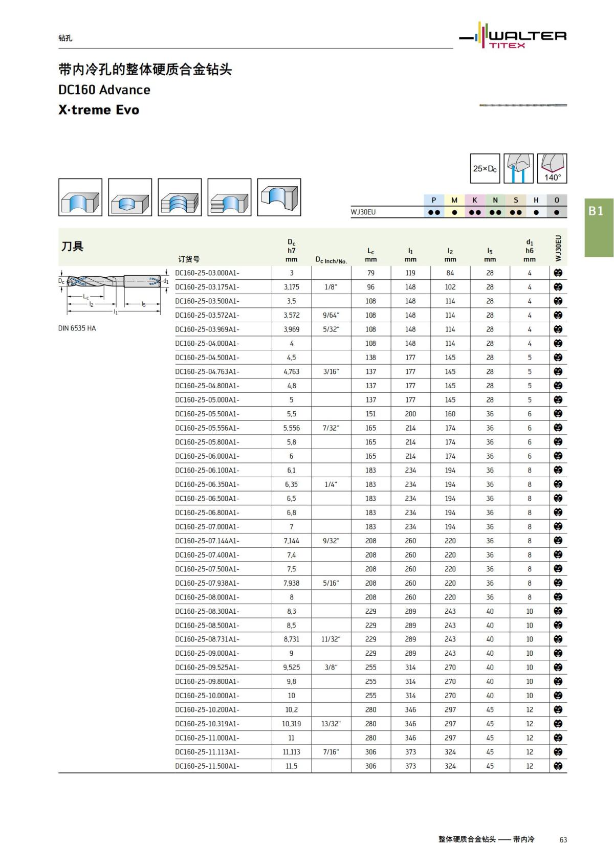The height and width of the screenshot is (868, 614).
Task: Click order number DC160-25-10.200A1-
Action: [x=207, y=709]
